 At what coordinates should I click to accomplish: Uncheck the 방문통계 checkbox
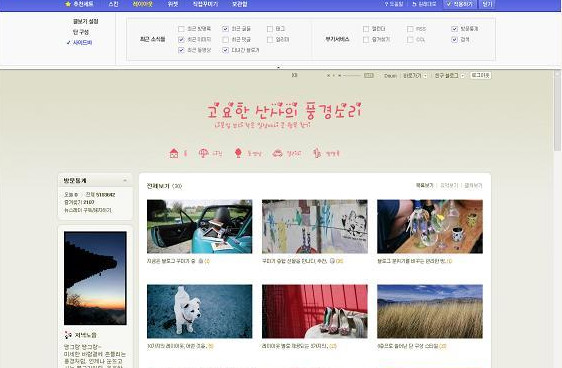[454, 29]
